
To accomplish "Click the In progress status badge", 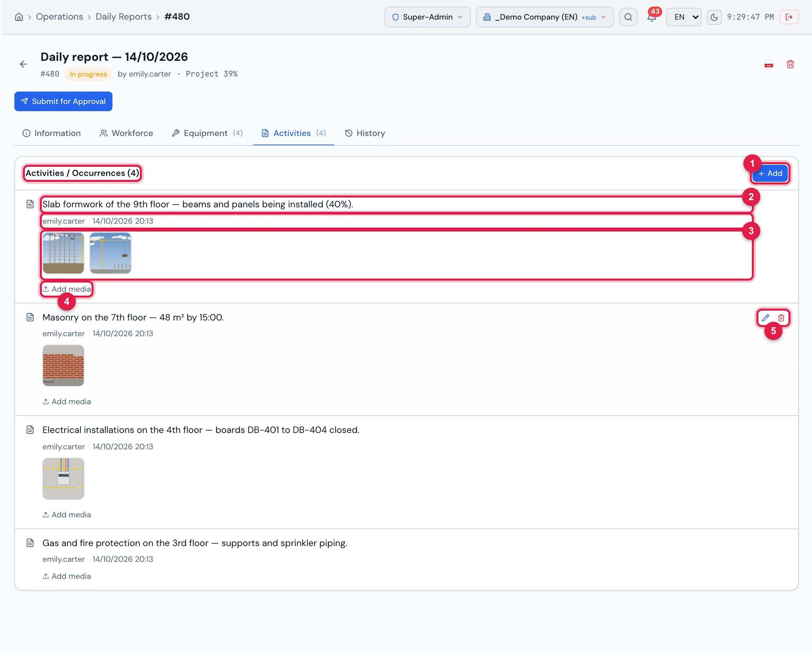I will [x=89, y=74].
